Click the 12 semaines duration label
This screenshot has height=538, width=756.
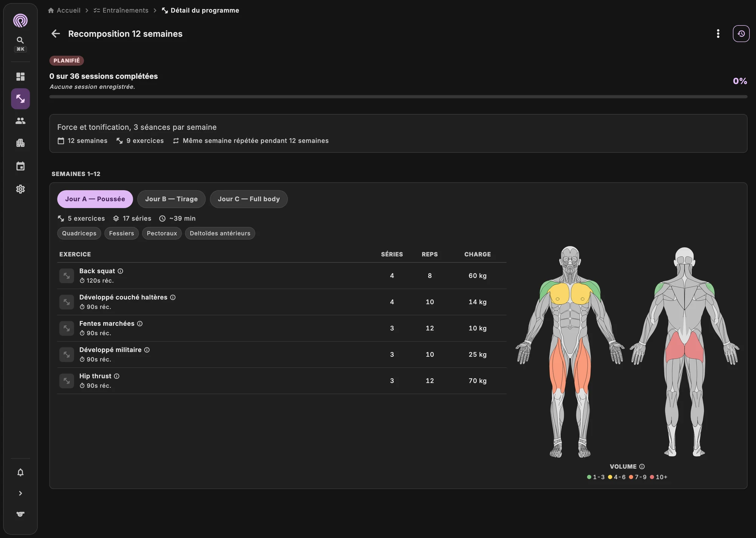(82, 141)
